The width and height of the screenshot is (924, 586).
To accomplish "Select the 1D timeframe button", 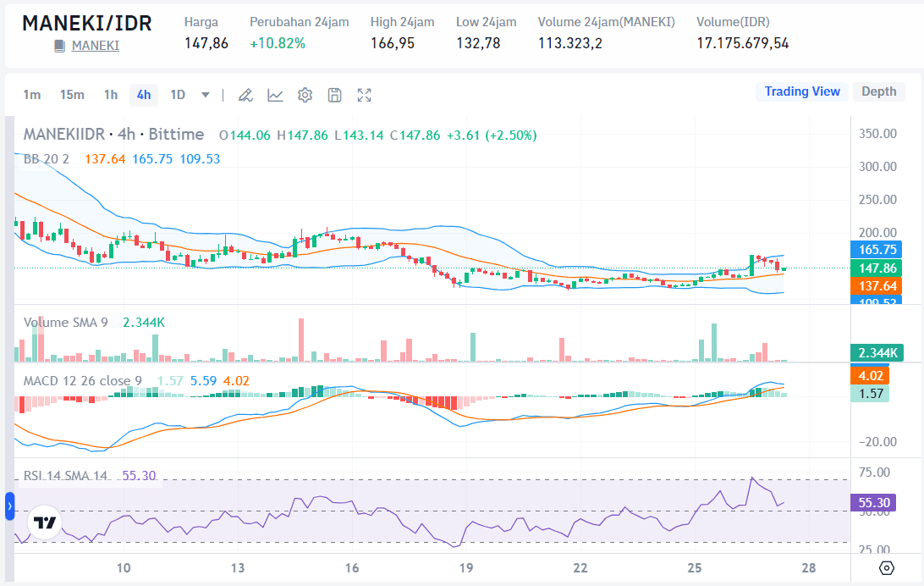I will (x=178, y=95).
